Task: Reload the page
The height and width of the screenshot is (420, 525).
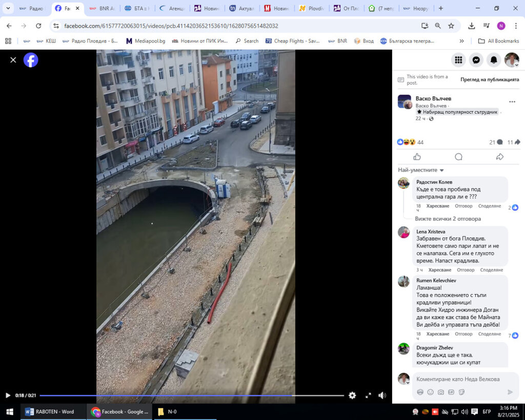Action: click(38, 26)
